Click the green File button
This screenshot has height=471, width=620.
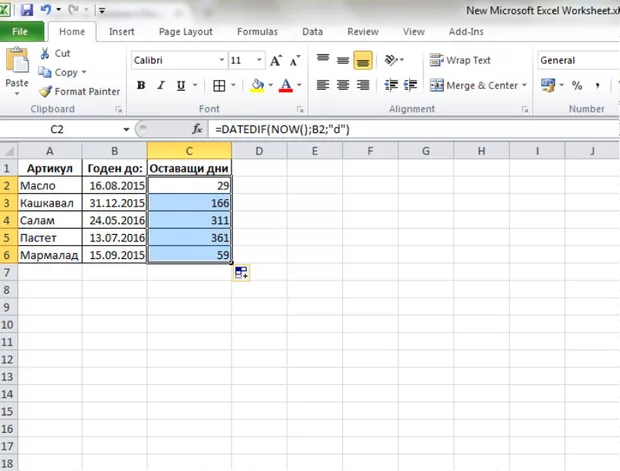20,31
